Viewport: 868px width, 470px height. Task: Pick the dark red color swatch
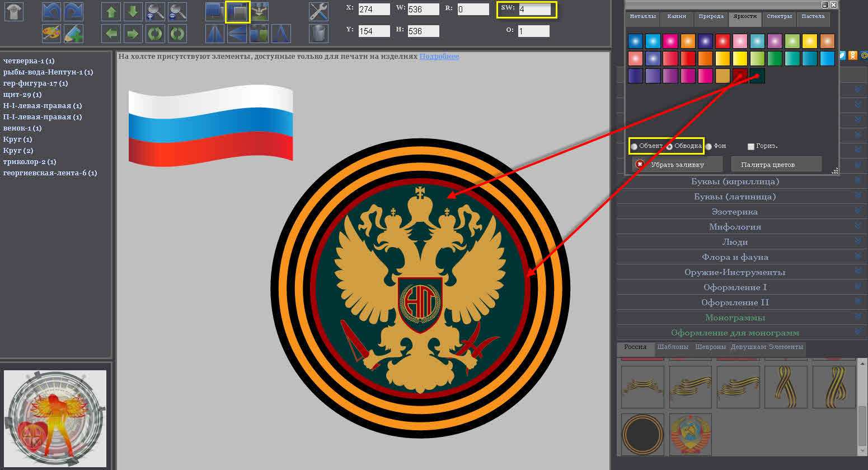click(x=740, y=76)
